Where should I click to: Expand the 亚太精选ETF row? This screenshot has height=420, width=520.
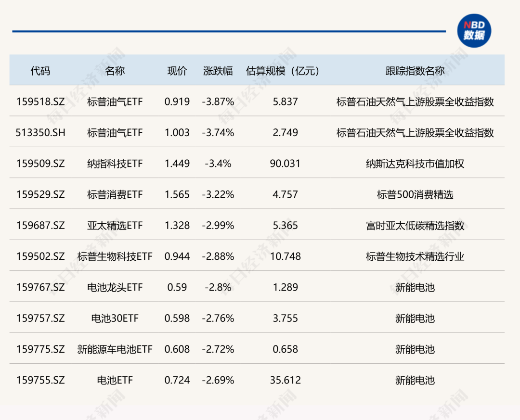click(x=115, y=225)
